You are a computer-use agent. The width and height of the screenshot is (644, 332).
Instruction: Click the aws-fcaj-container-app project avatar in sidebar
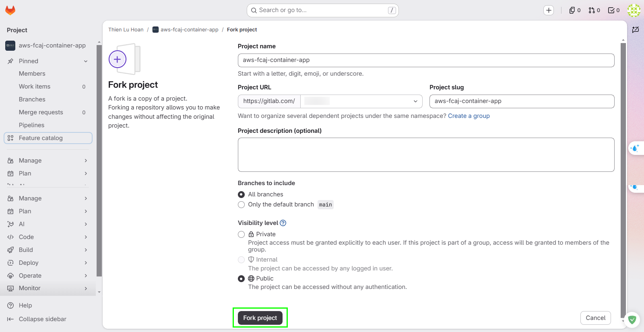pyautogui.click(x=10, y=46)
